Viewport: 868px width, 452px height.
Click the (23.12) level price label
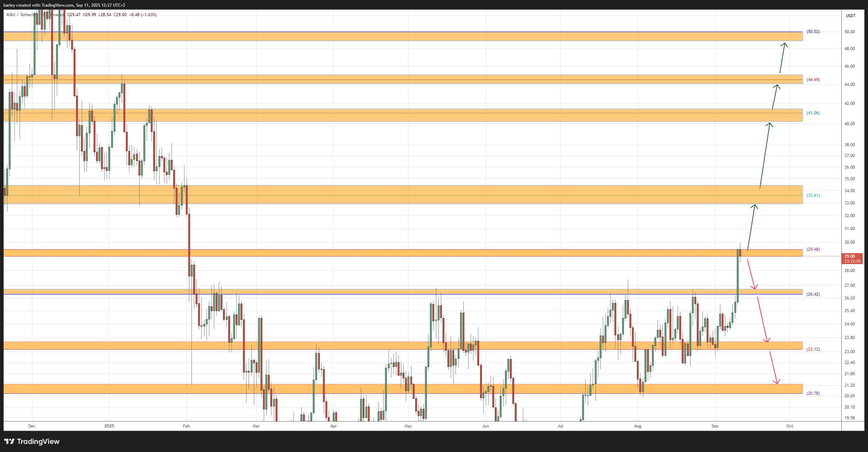pyautogui.click(x=813, y=349)
